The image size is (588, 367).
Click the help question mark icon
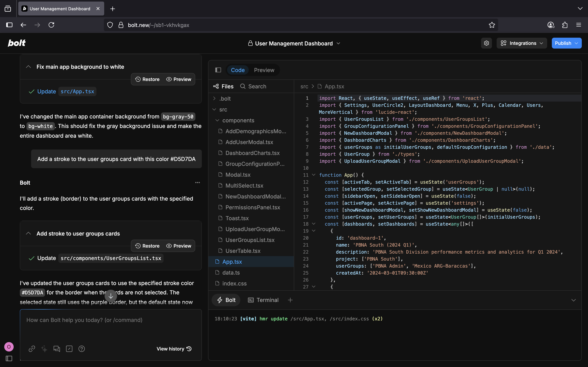tap(82, 349)
